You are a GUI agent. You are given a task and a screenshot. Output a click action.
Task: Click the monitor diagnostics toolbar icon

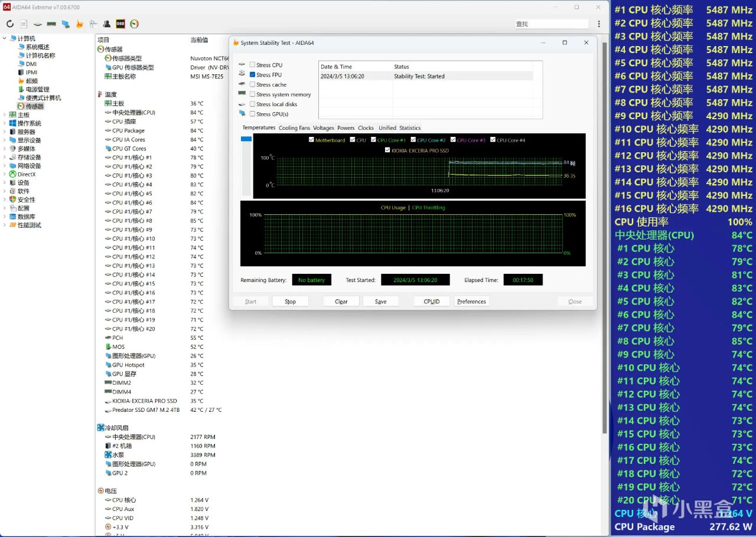tap(66, 24)
